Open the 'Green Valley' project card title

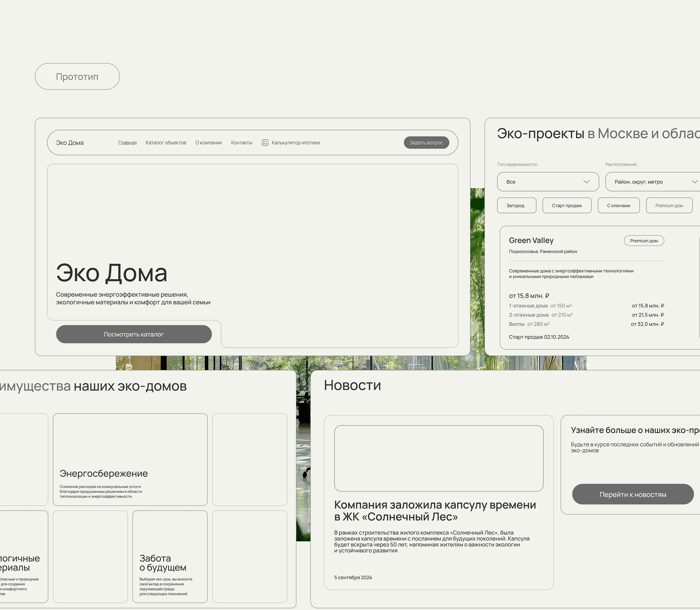point(531,241)
